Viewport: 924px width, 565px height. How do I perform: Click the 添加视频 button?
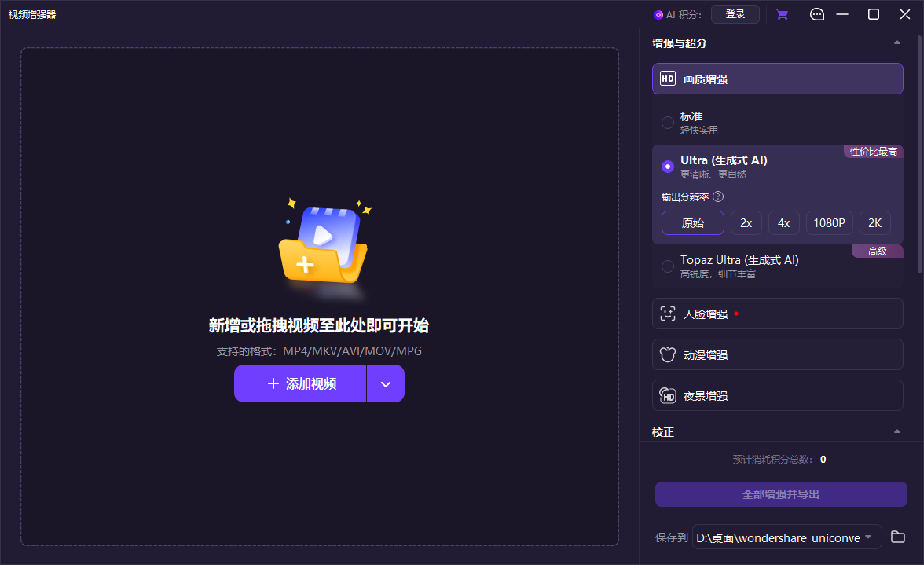tap(300, 383)
